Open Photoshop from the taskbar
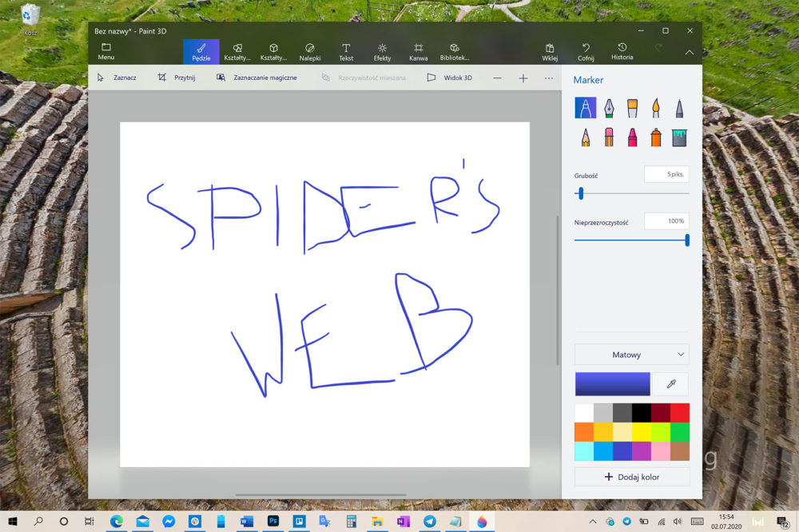 273,521
